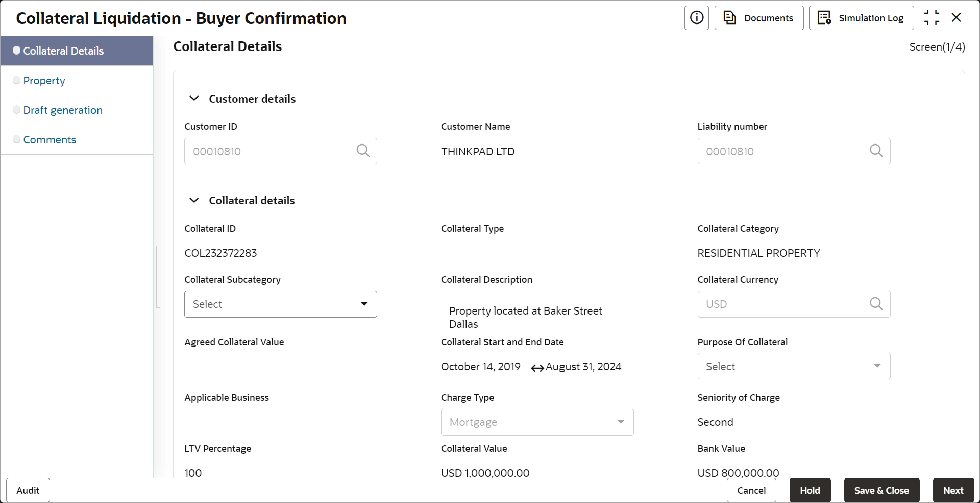Click the Audit button
The width and height of the screenshot is (980, 503).
(x=28, y=490)
